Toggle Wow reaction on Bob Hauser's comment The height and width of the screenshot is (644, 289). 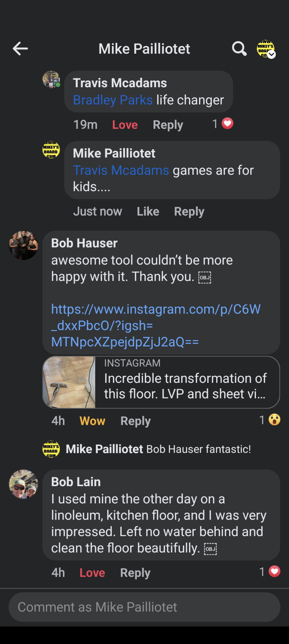[x=92, y=421]
